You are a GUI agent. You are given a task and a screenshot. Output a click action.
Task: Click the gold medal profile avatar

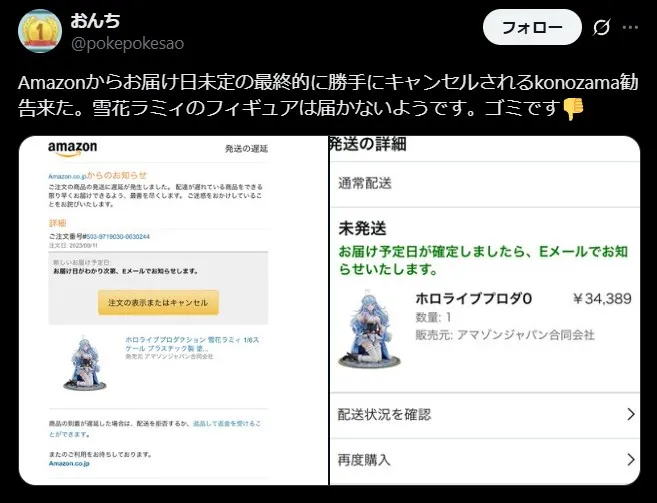[40, 31]
